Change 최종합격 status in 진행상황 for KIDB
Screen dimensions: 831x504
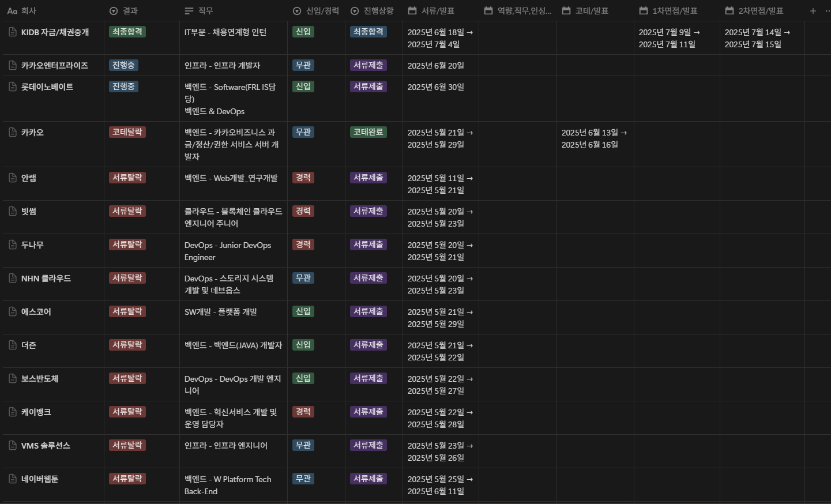coord(369,32)
